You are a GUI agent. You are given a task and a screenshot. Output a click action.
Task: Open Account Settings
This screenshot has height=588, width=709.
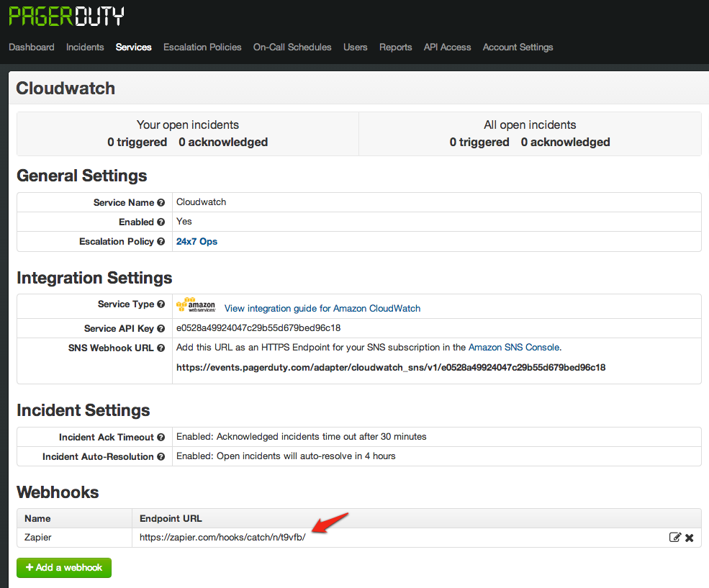tap(518, 47)
